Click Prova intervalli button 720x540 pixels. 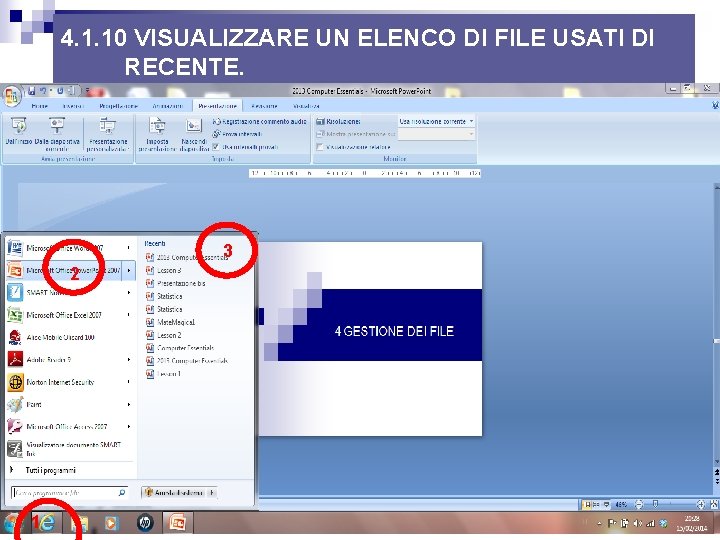pyautogui.click(x=237, y=134)
